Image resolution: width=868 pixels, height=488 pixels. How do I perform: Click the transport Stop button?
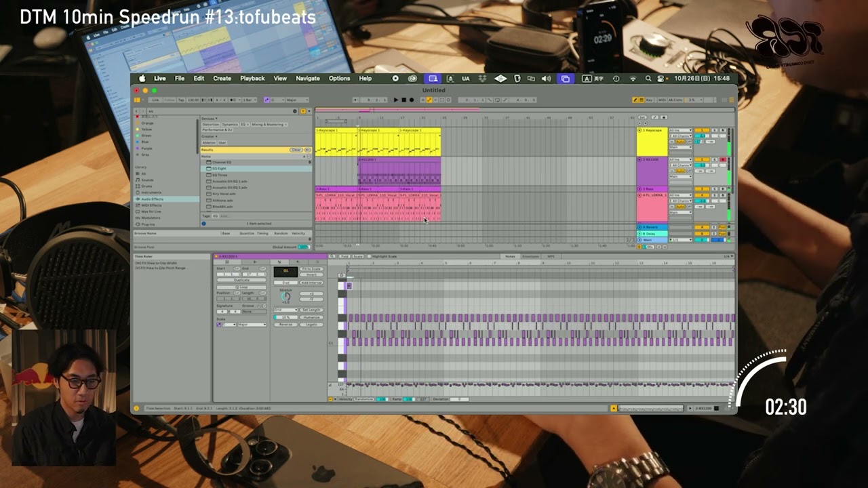coord(403,100)
